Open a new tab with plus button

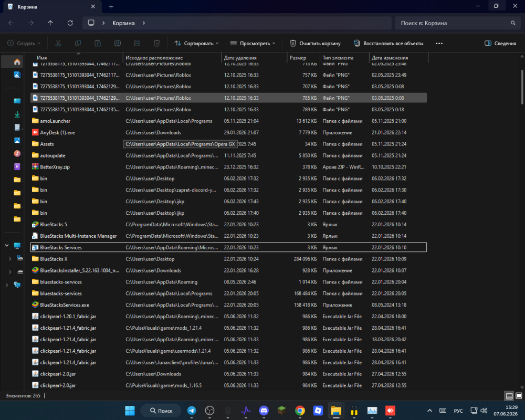pyautogui.click(x=111, y=7)
